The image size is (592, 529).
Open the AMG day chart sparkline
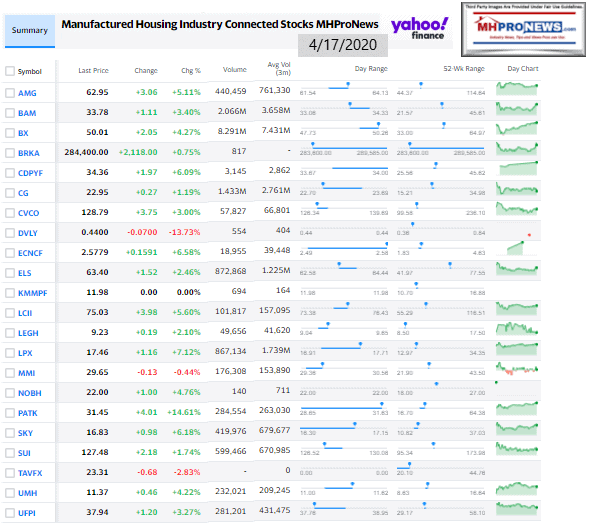(x=517, y=89)
